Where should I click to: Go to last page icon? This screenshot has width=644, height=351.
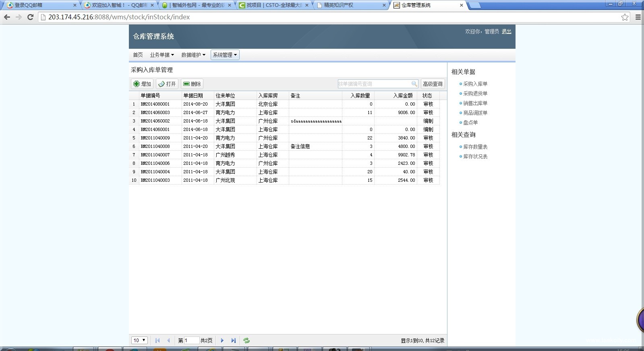point(234,341)
